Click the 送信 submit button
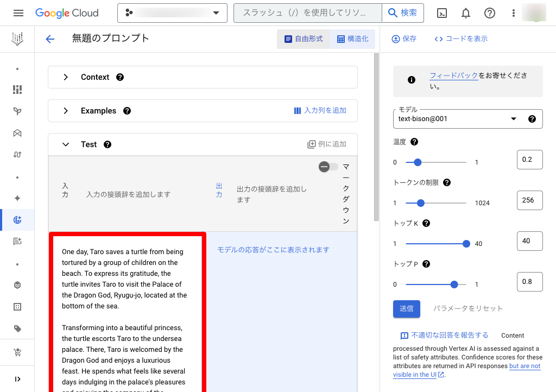 pos(406,308)
